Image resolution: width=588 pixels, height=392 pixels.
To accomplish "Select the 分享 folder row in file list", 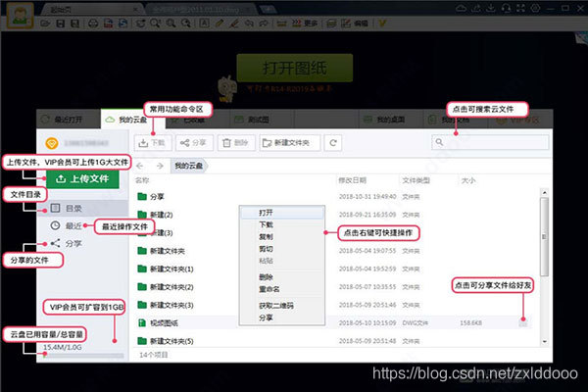I will tap(334, 197).
